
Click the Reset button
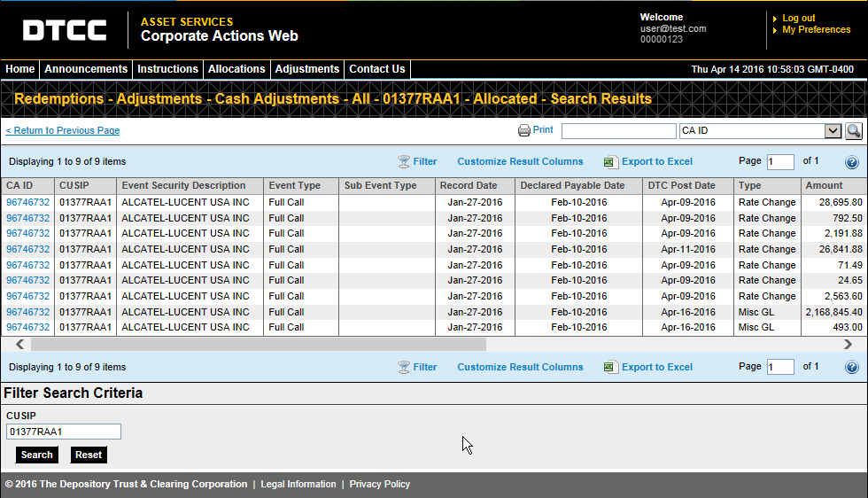[89, 455]
